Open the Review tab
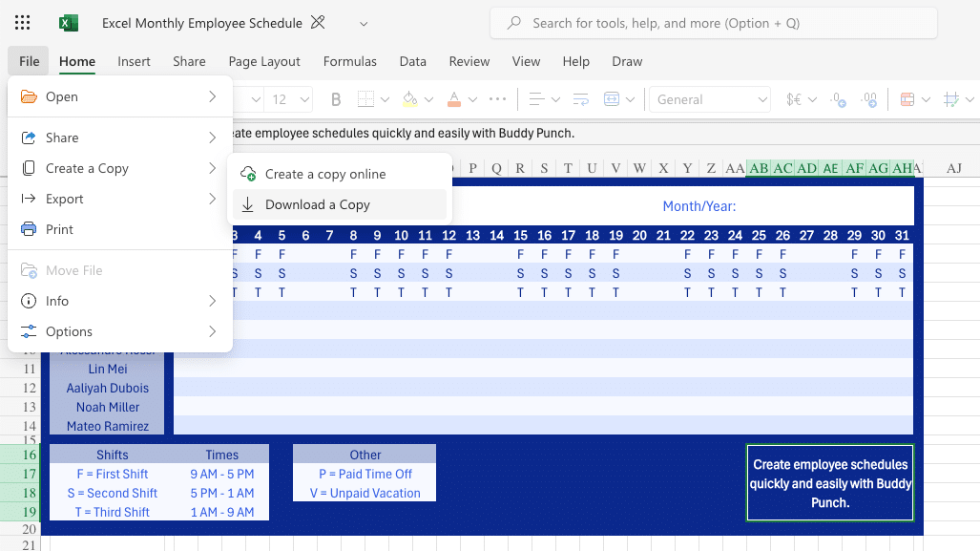The width and height of the screenshot is (980, 551). pyautogui.click(x=469, y=61)
